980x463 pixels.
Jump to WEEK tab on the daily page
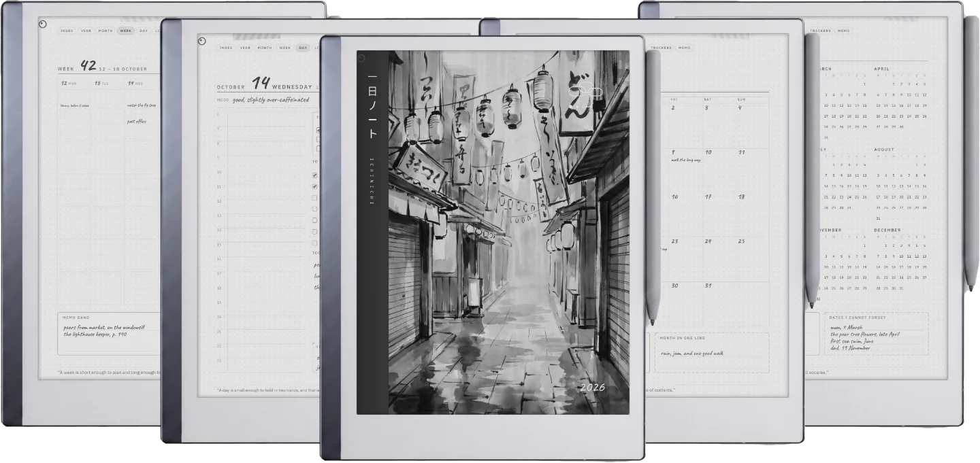point(285,48)
